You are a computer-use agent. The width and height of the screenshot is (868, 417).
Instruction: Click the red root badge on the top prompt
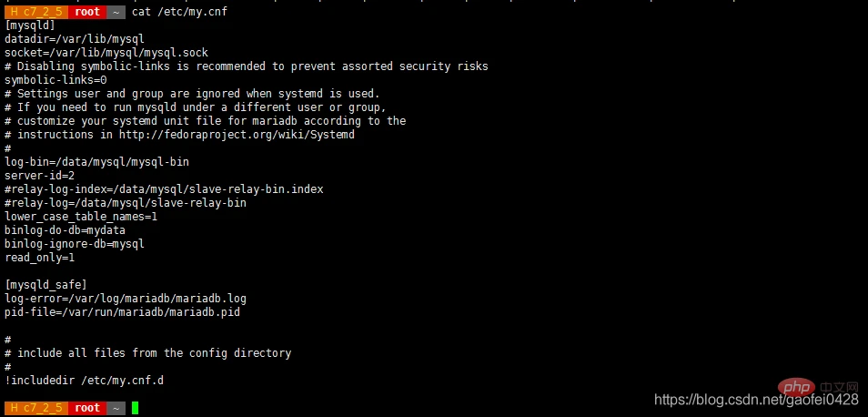tap(87, 12)
